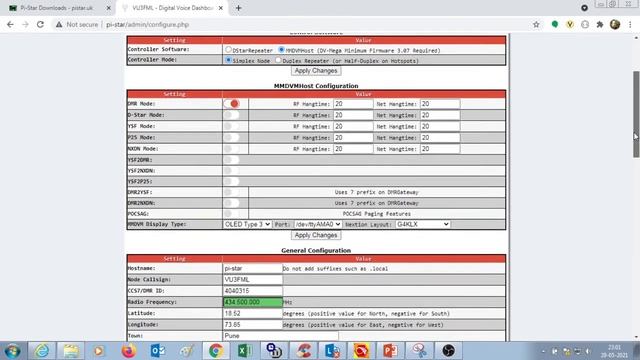This screenshot has height=360, width=640.
Task: Open the Extensions puzzle piece menu
Action: [x=600, y=24]
